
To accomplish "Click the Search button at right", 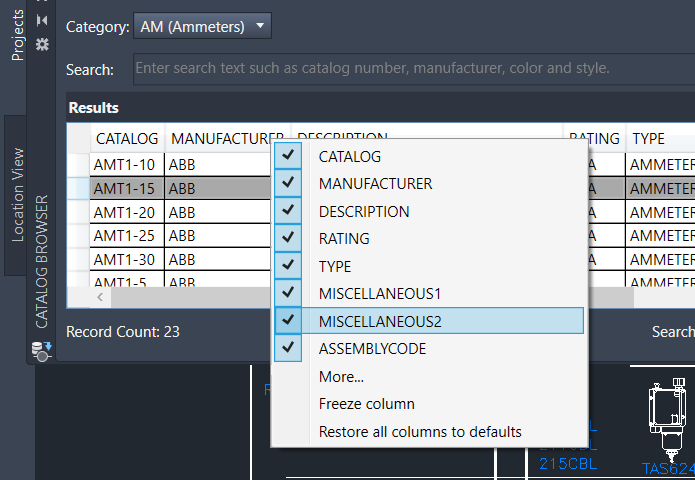I will coord(672,332).
